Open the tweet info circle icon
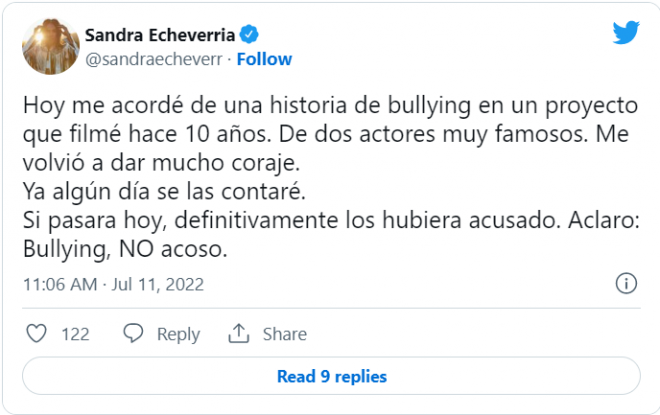Screen dimensions: 660x415 coord(626,283)
